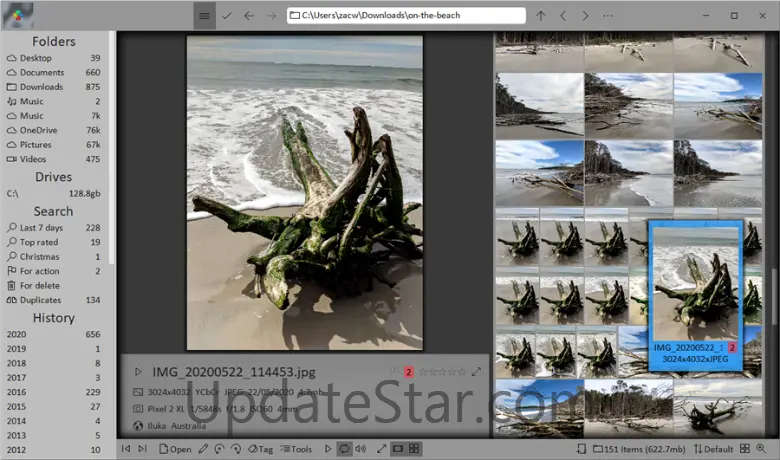This screenshot has width=780, height=460.
Task: Switch to grid items view layout
Action: [x=414, y=449]
